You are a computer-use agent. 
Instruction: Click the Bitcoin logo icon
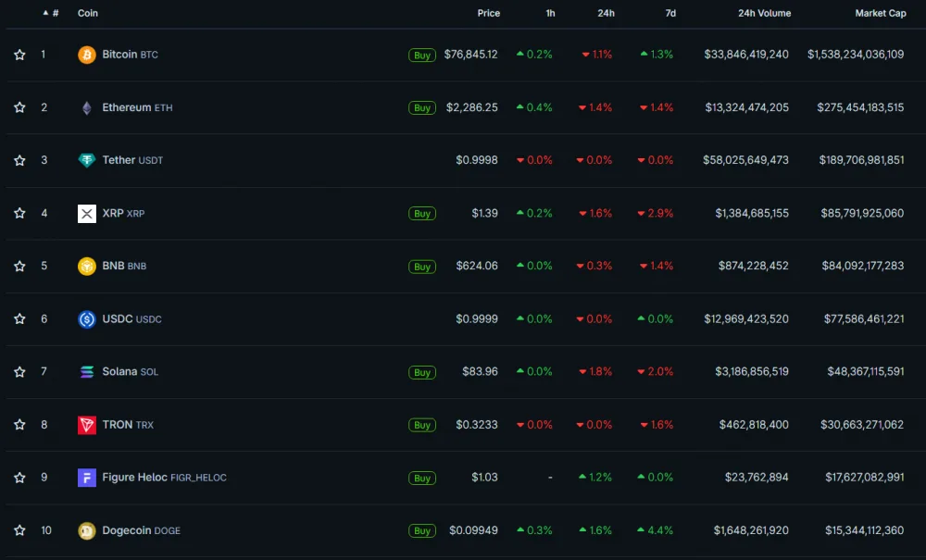pos(87,55)
